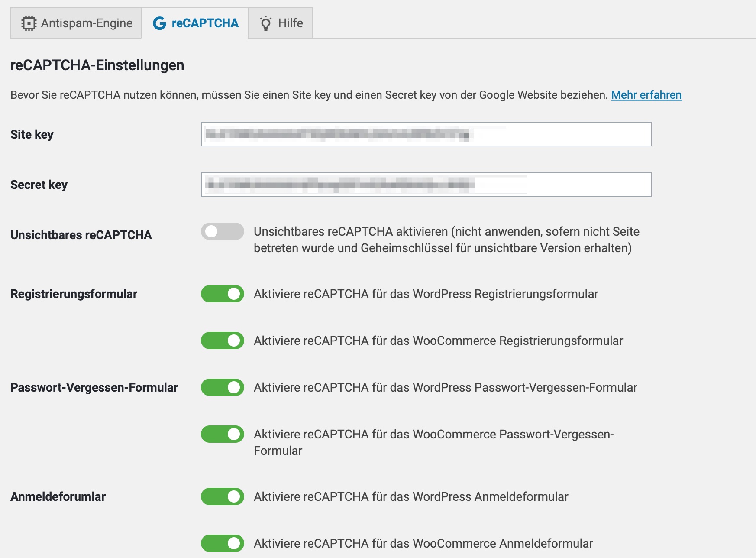
Task: Toggle reCAPTCHA for WordPress Anmeldeformular
Action: [223, 496]
